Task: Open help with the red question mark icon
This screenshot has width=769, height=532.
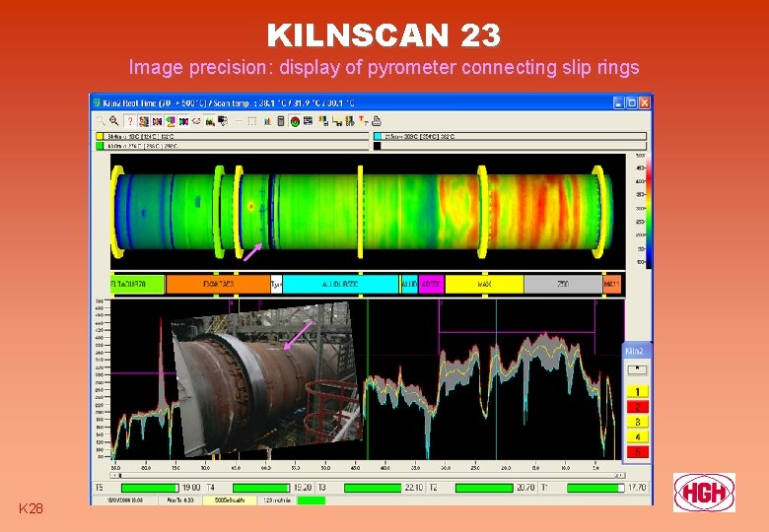Action: 130,121
